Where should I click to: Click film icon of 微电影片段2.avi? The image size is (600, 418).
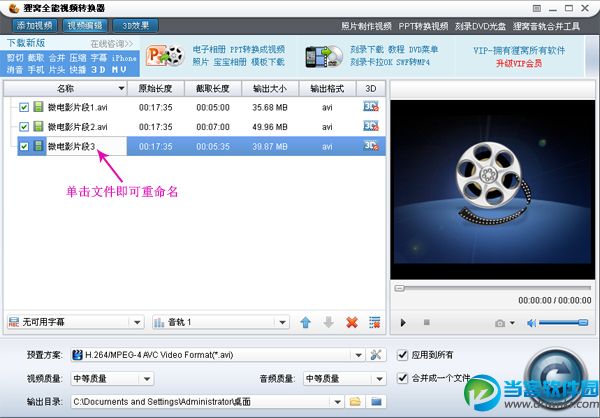click(x=38, y=126)
